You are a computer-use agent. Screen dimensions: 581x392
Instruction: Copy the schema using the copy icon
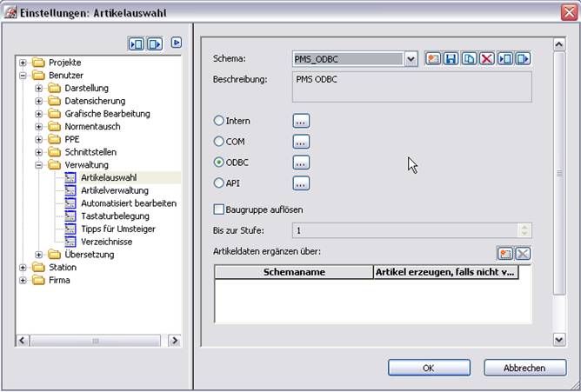[469, 59]
